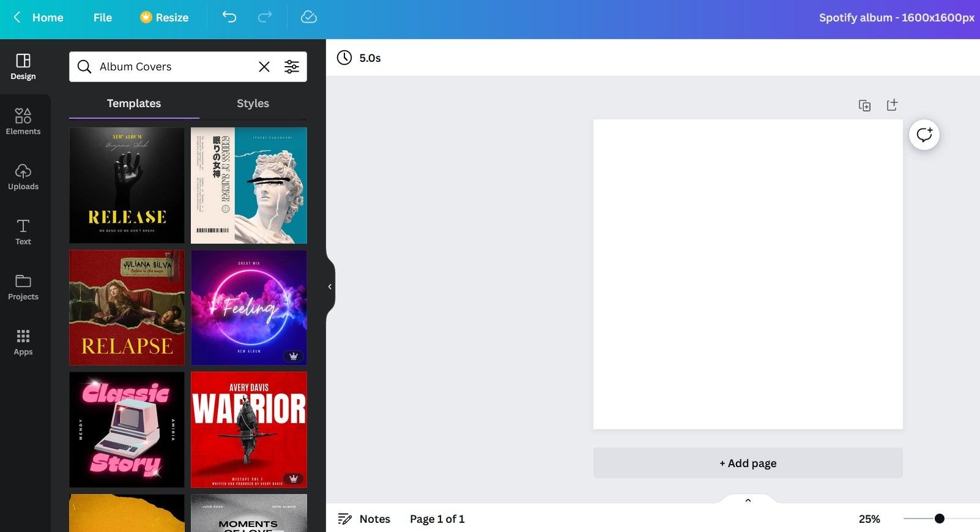The width and height of the screenshot is (980, 532).
Task: Open the Projects folder panel
Action: (23, 287)
